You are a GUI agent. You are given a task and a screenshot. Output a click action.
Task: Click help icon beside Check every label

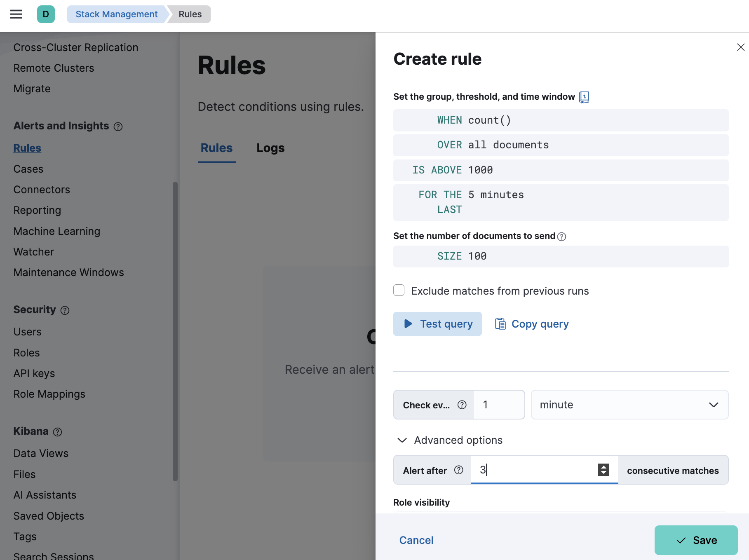(x=462, y=405)
